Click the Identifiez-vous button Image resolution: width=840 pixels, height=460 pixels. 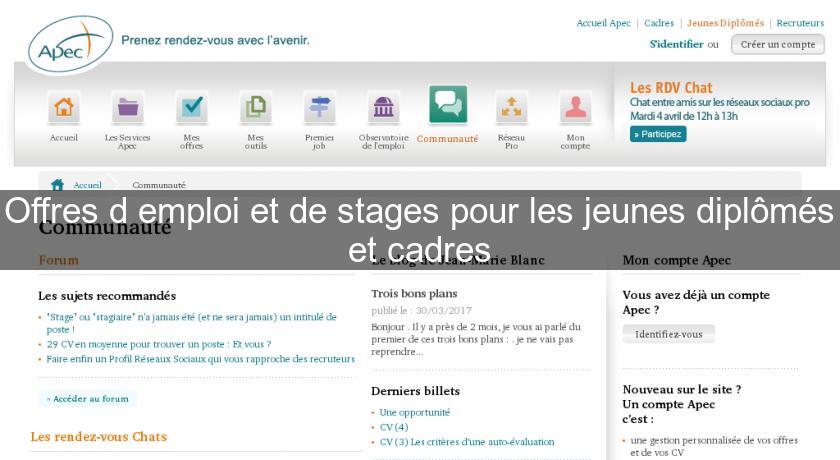pyautogui.click(x=669, y=334)
